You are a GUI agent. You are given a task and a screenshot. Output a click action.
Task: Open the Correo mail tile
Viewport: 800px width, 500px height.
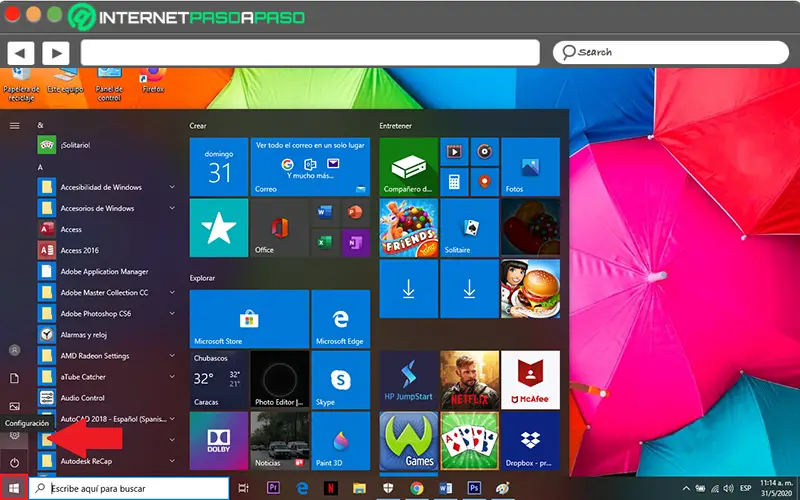310,167
